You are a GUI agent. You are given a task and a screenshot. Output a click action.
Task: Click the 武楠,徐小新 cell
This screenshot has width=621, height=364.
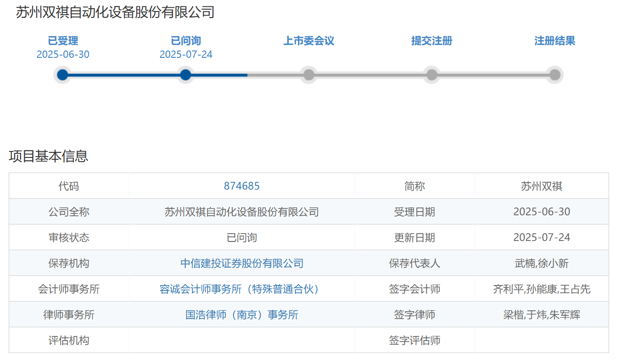(542, 263)
